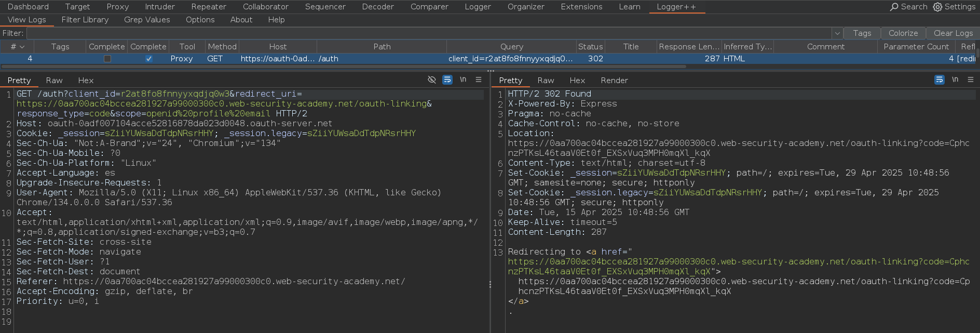Open the response panel hamburger menu
This screenshot has width=980, height=333.
pos(971,79)
